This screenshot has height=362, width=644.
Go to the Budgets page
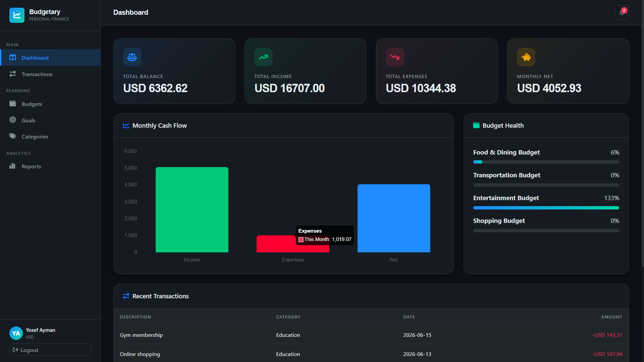pos(50,104)
